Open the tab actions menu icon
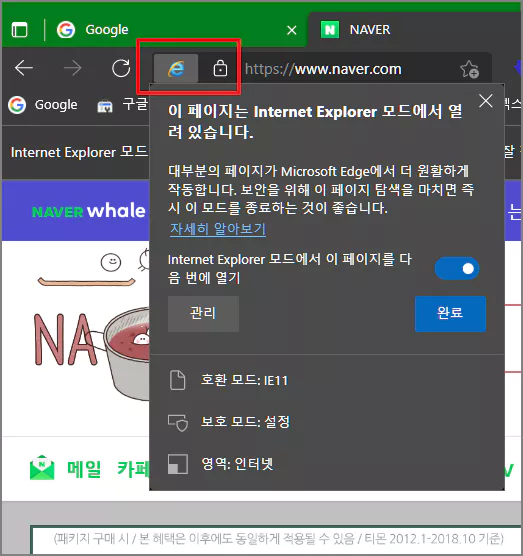The width and height of the screenshot is (523, 556). [x=20, y=29]
